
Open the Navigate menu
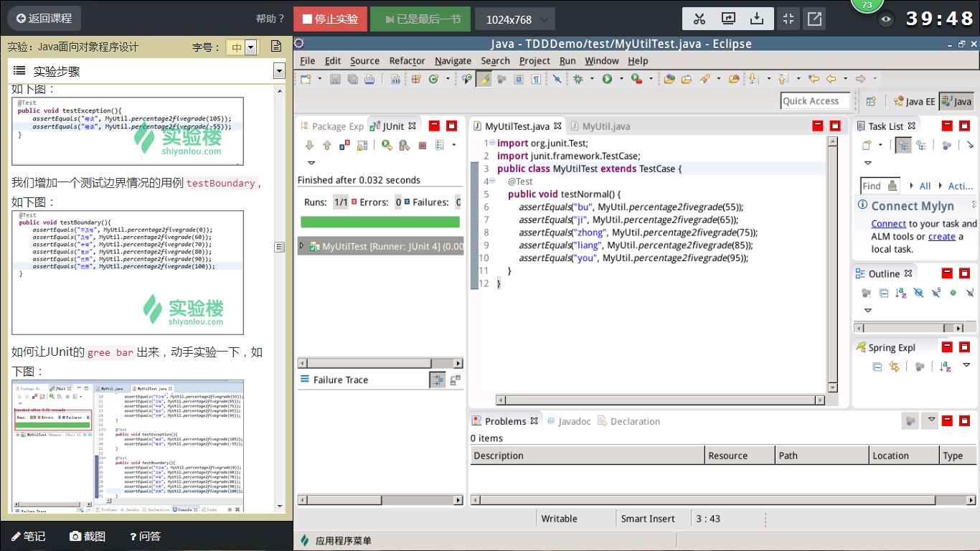click(453, 61)
